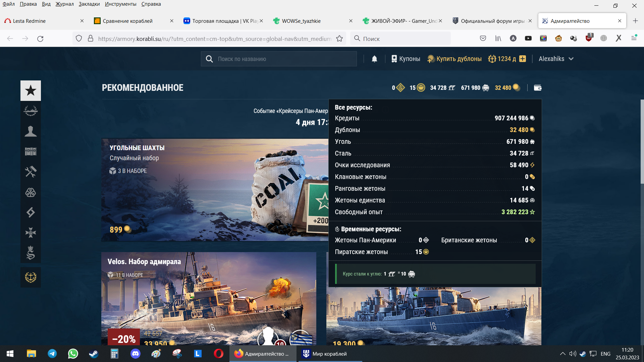
Task: Click the Поиск по названию field
Action: click(279, 59)
